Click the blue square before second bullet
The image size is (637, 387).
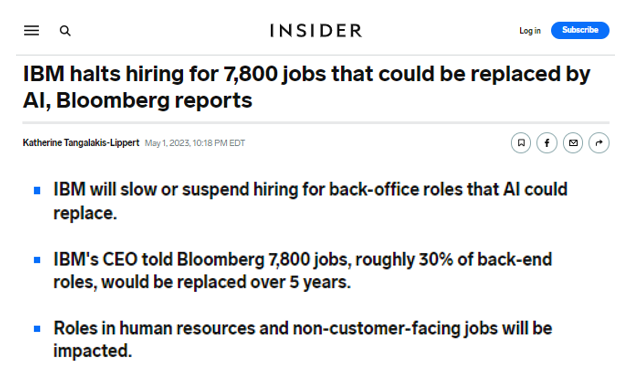pyautogui.click(x=37, y=260)
